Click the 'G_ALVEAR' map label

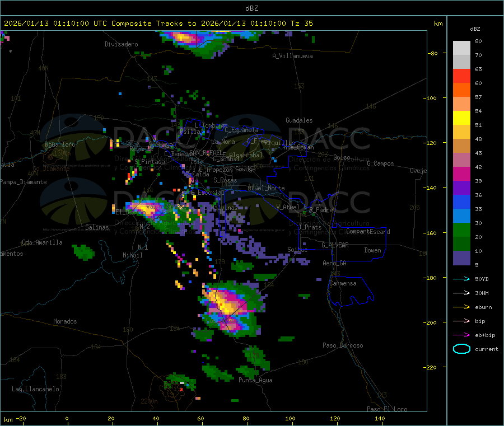click(x=335, y=245)
